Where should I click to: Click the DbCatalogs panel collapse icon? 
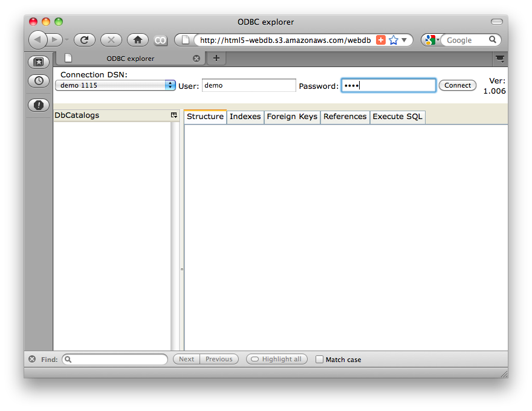tap(174, 115)
